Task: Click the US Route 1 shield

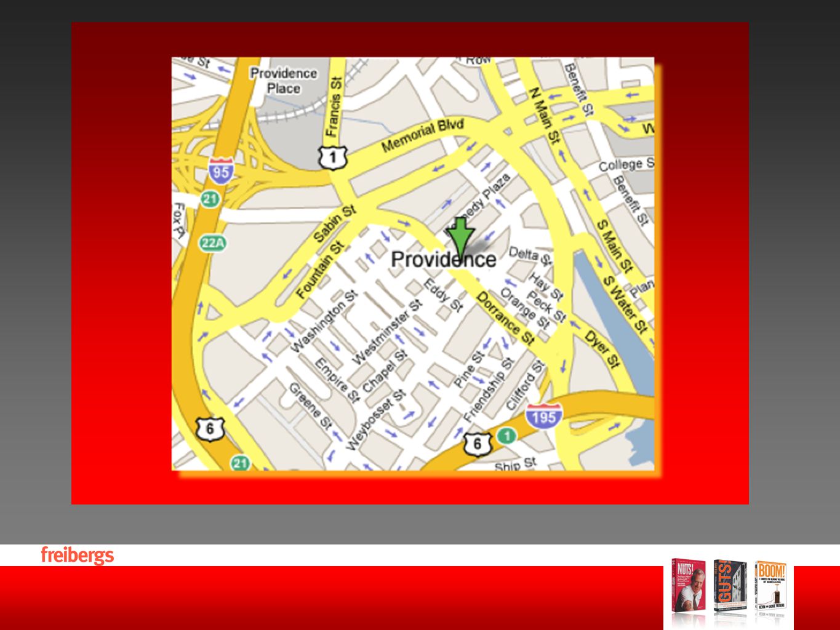Action: pos(333,157)
